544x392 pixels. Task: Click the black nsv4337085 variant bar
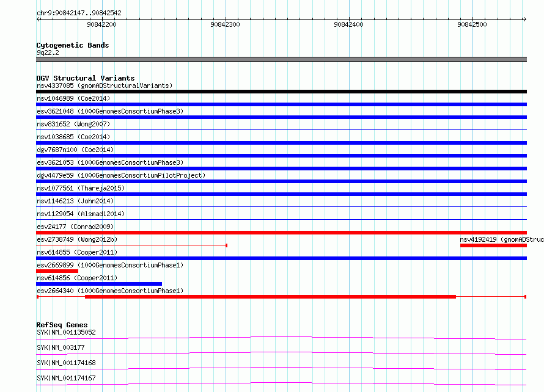tap(281, 92)
